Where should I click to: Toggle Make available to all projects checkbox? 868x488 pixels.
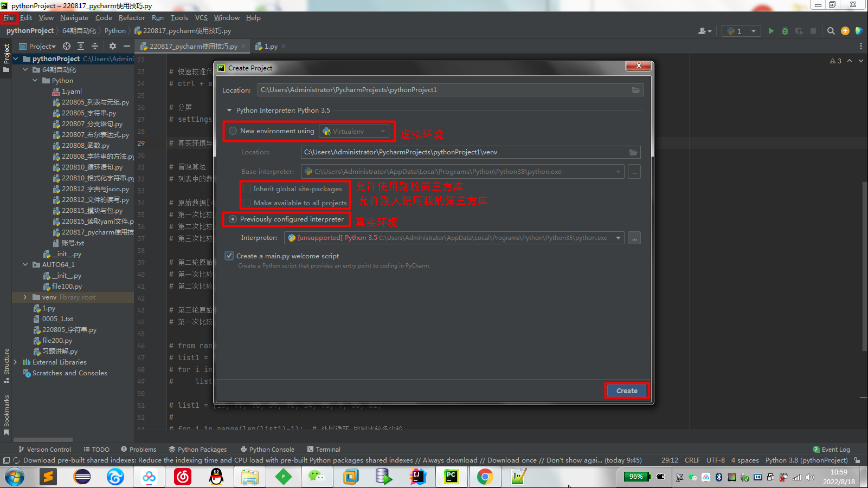tap(247, 203)
